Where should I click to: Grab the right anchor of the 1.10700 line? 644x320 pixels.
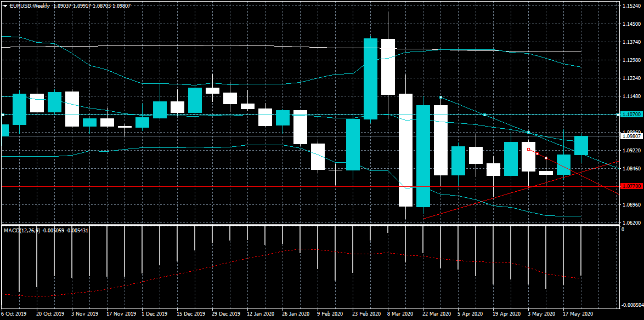(618, 115)
